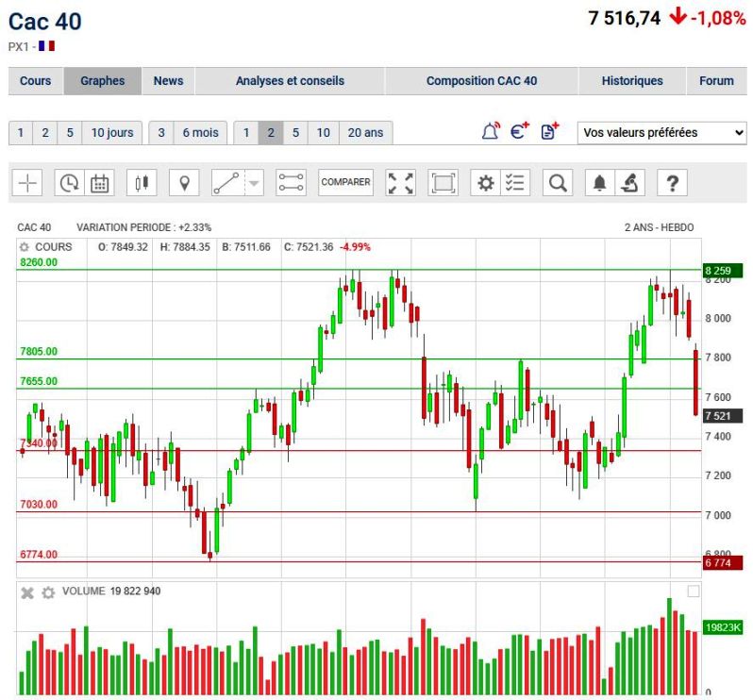Select 1 day period
753x700 pixels.
pyautogui.click(x=21, y=132)
